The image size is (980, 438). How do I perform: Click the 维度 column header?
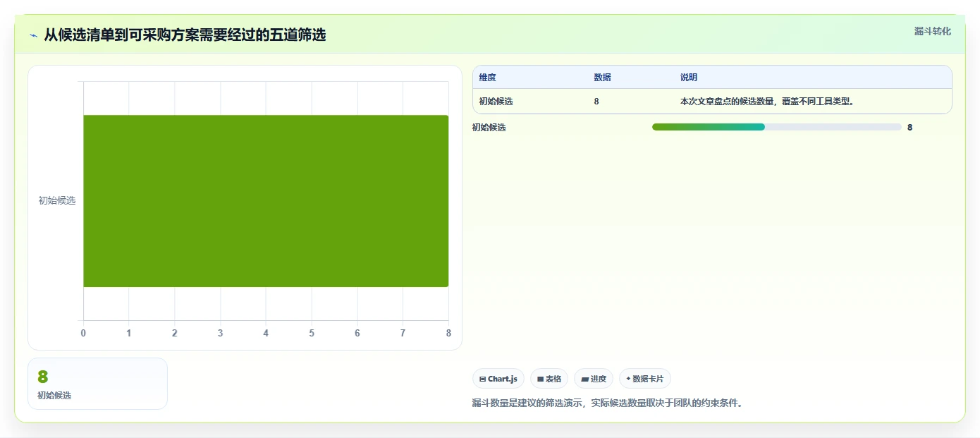tap(487, 78)
